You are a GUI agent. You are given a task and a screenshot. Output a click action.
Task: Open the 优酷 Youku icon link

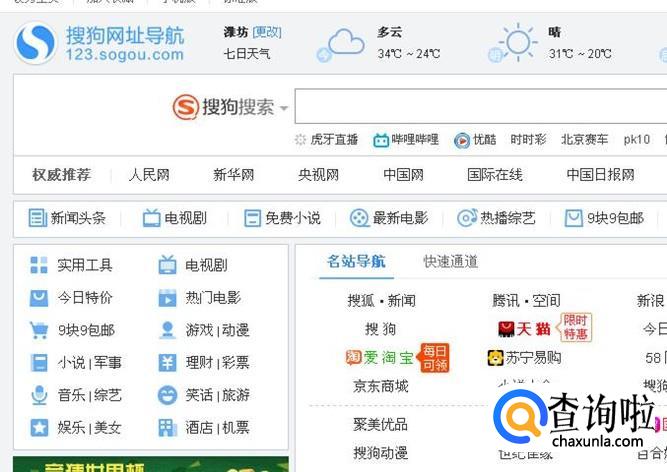(461, 140)
